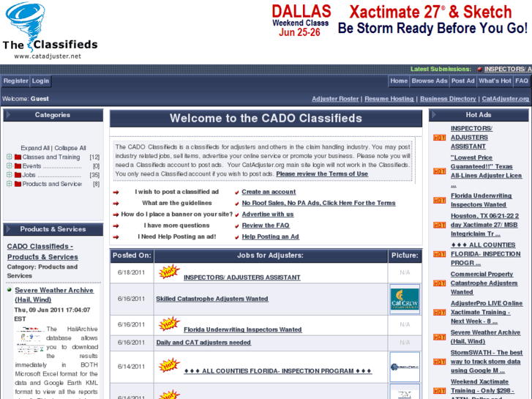Expand the Products and Services category
This screenshot has height=399, width=532.
(x=10, y=184)
